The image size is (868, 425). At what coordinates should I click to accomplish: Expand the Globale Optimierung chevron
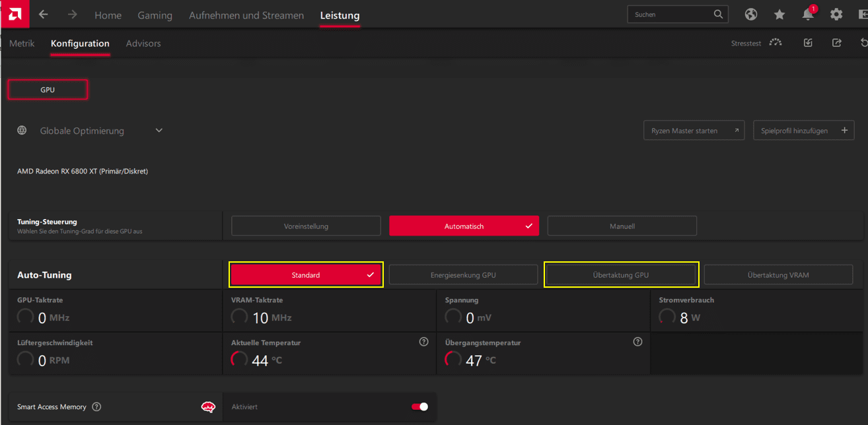click(159, 131)
